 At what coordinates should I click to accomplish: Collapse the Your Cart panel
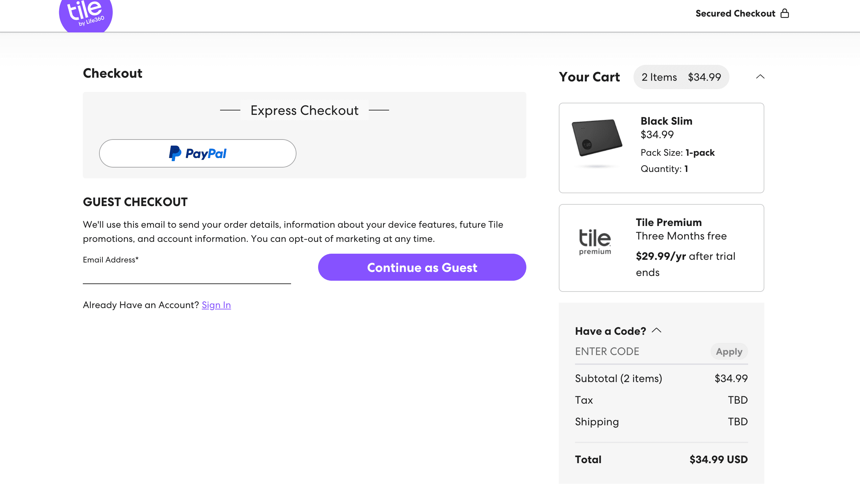(760, 77)
